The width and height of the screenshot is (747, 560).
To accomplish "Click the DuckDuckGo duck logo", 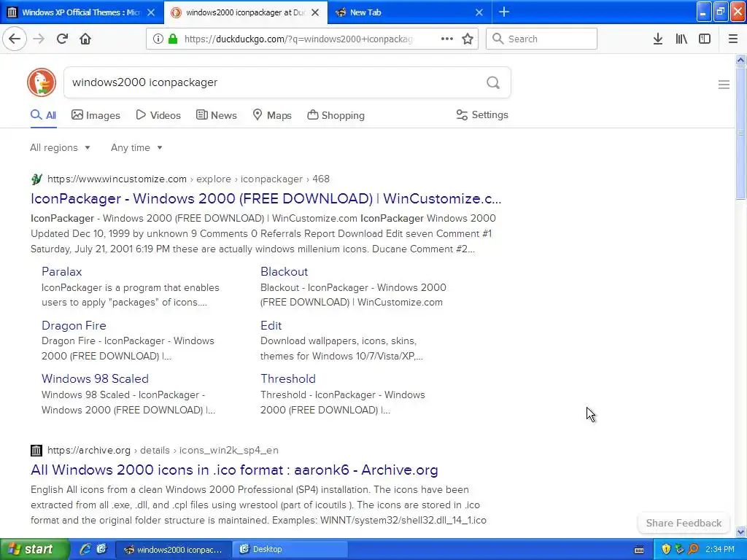I will tap(42, 82).
